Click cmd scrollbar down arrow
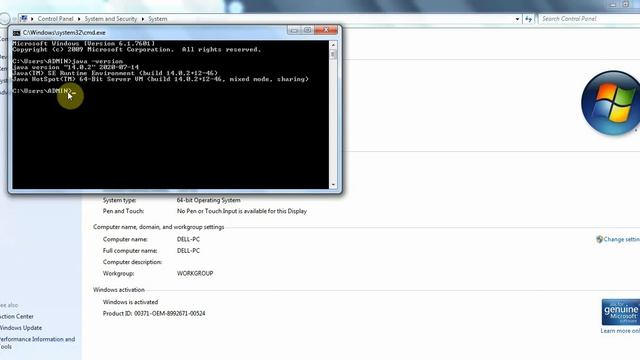Viewport: 640px width, 360px height. coord(333,185)
